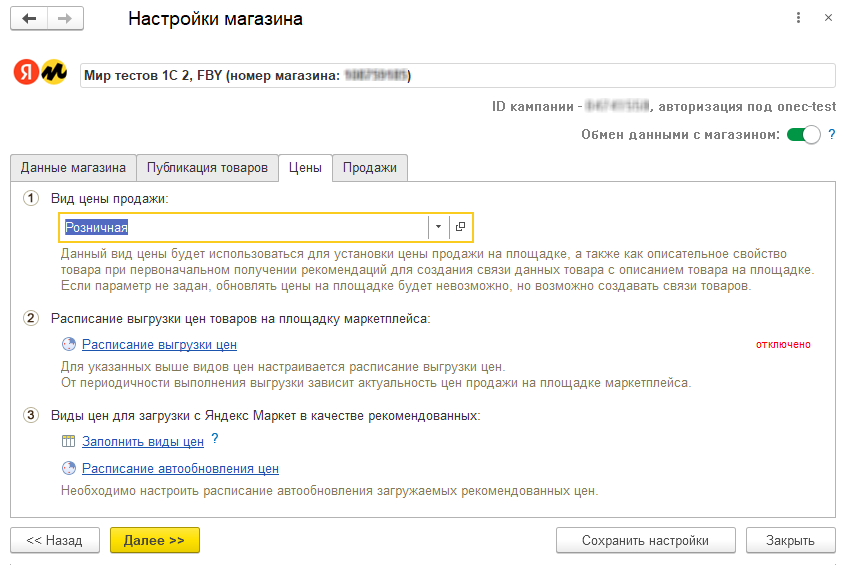Click the Сохранить настройки button
Screen dimensions: 854x565
(x=645, y=540)
